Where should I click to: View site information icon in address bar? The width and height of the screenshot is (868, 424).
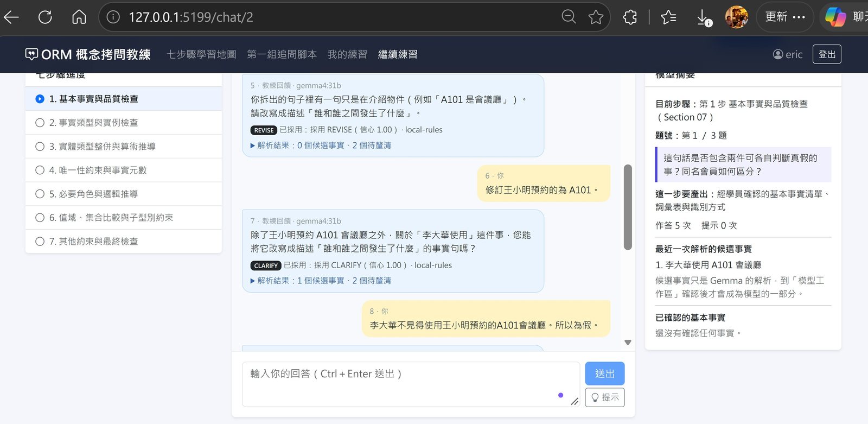[x=113, y=17]
